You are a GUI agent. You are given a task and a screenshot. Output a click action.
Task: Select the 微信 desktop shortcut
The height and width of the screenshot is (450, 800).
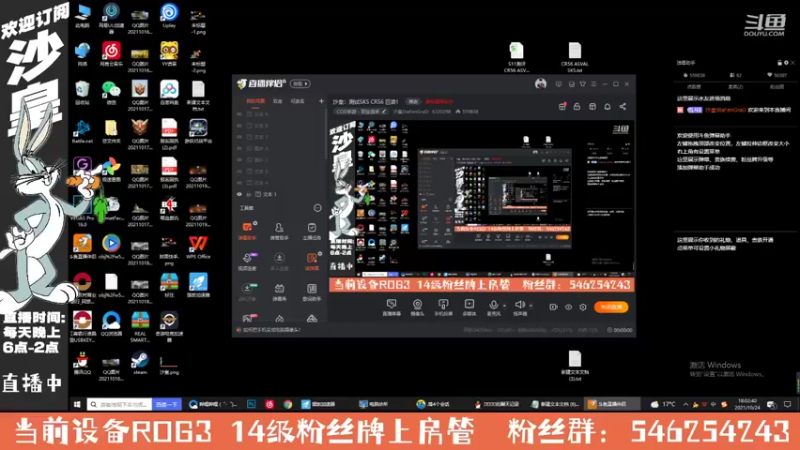click(x=111, y=92)
